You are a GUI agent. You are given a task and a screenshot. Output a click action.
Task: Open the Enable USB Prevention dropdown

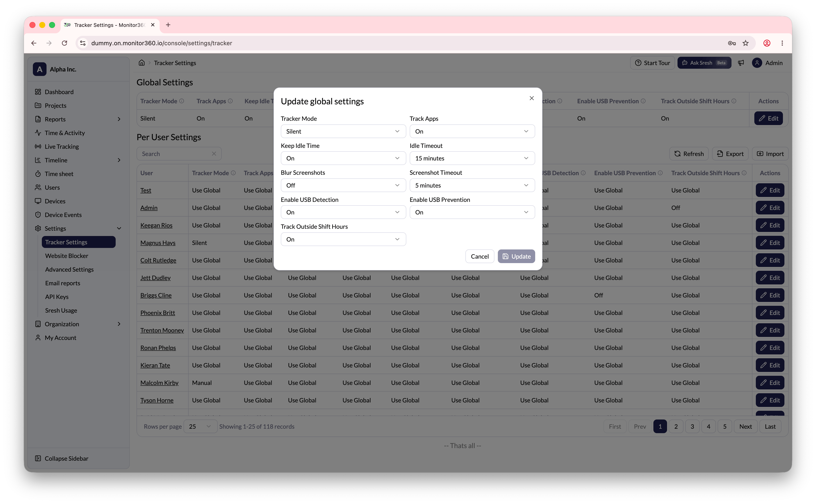pos(472,212)
